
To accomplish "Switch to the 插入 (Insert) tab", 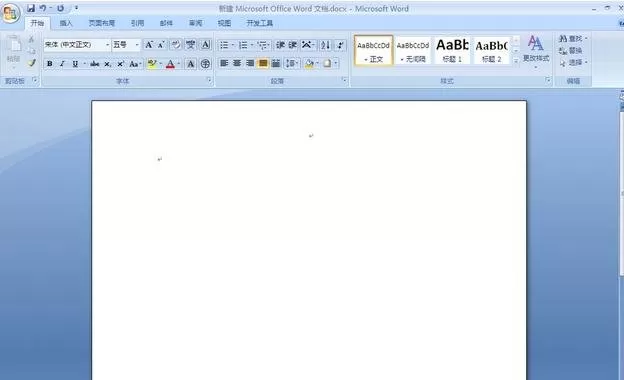I will 66,23.
